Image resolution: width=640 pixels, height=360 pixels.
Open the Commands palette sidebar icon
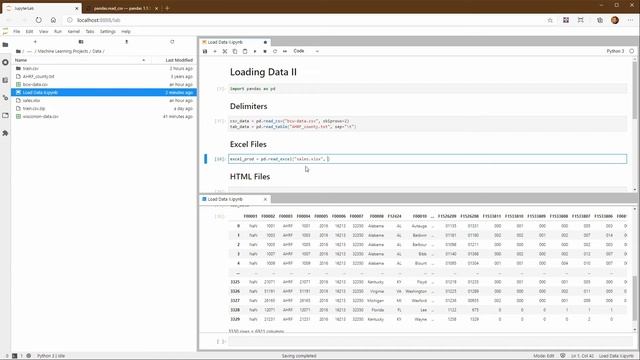click(x=5, y=80)
